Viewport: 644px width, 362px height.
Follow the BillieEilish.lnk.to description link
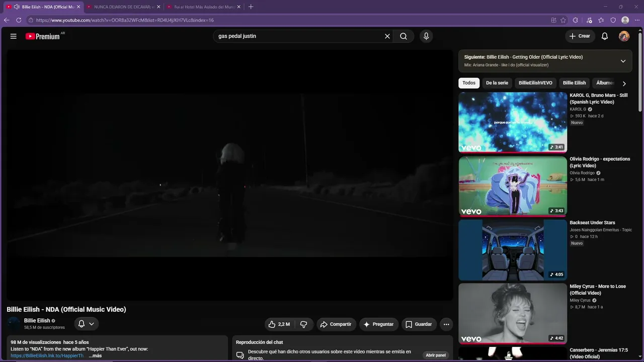coord(48,355)
